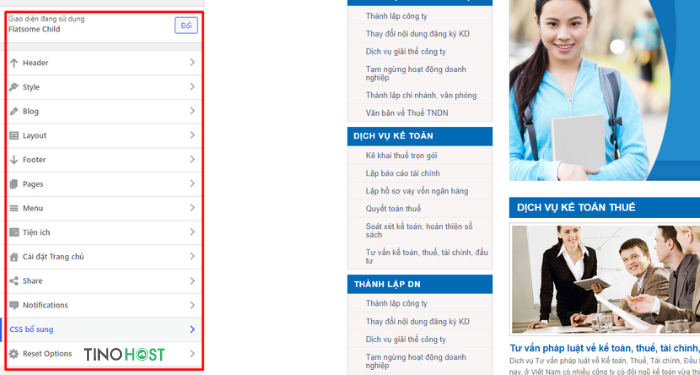Click the Cài đặt Trang chủ home icon
The image size is (700, 375).
click(x=14, y=257)
